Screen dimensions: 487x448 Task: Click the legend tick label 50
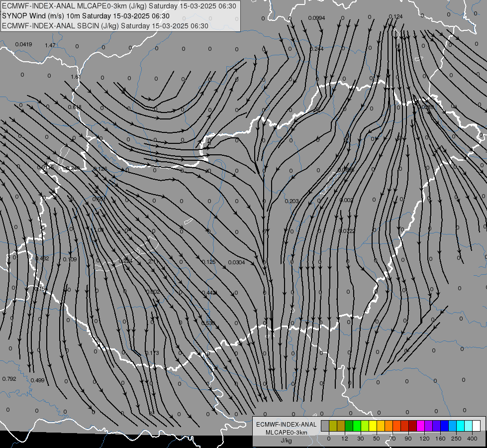(377, 439)
